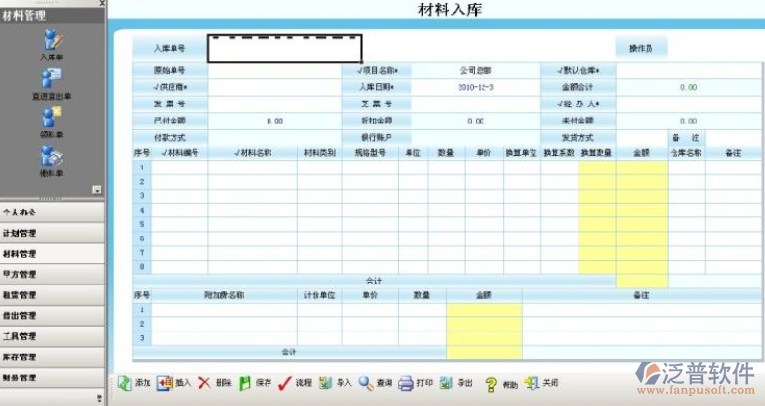Click the 换算单位 column header
765x406 pixels.
click(x=522, y=153)
